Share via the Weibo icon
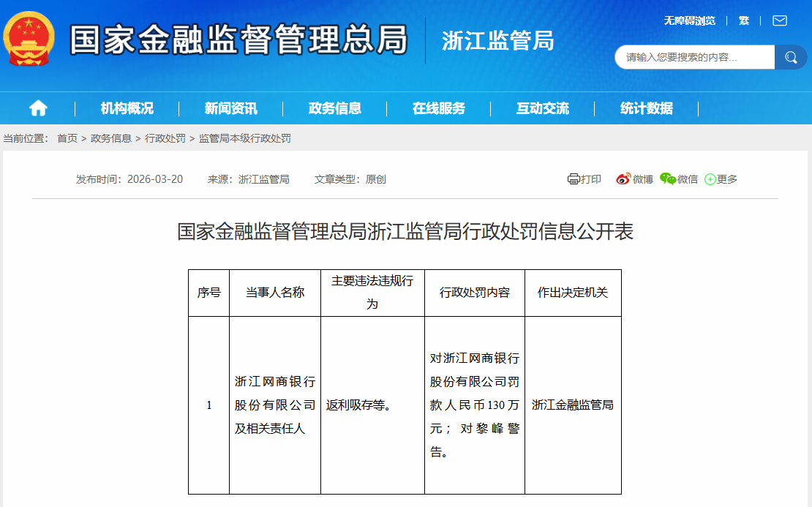Viewport: 812px width, 507px height. coord(623,179)
